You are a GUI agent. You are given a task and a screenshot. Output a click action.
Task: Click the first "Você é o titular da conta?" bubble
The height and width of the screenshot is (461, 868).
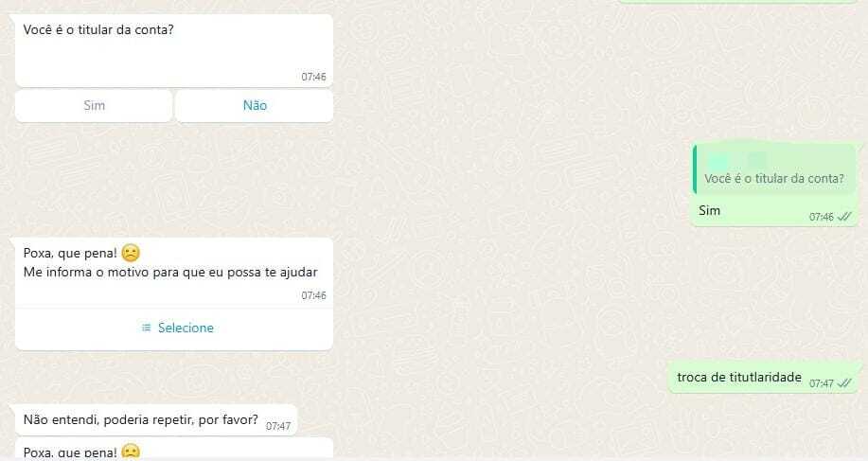(174, 50)
